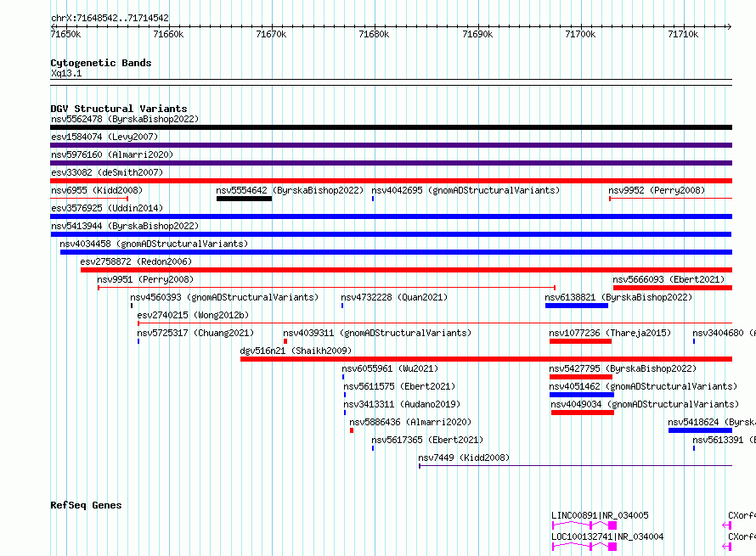Screen dimensions: 756x556
Task: Select the nsv1077236 (Thareja2015) red bar
Action: pos(580,341)
